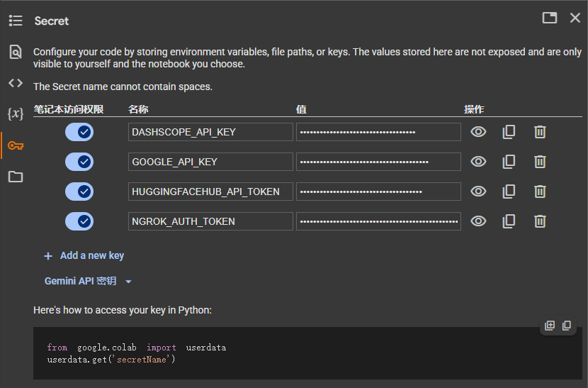This screenshot has width=588, height=388.
Task: Insert the Python snippet as code cell
Action: pos(549,326)
